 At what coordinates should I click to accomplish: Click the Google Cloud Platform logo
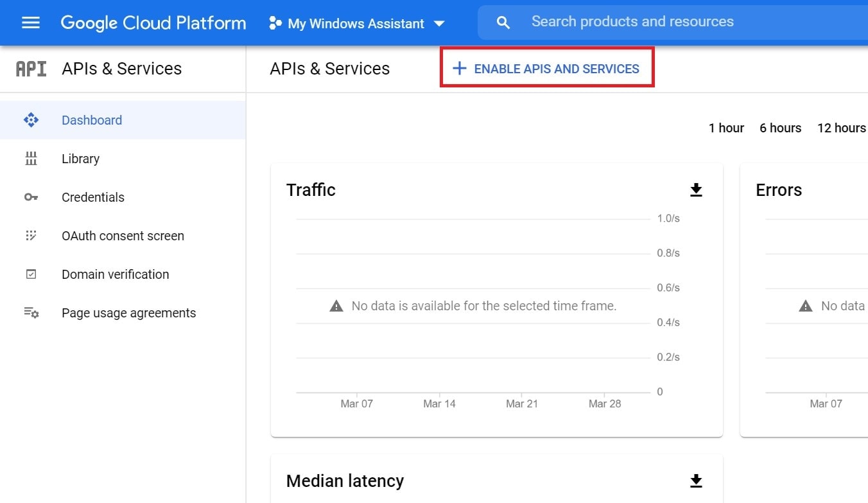click(153, 23)
